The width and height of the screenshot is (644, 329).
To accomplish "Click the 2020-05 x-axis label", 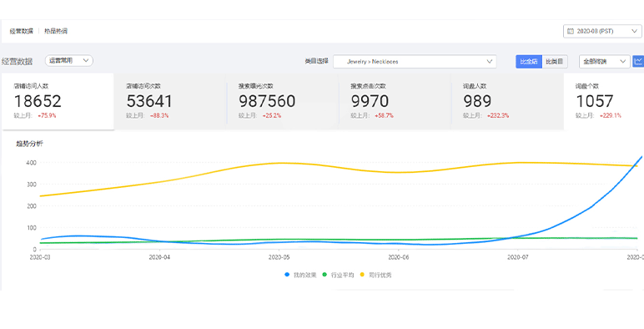I will point(279,257).
